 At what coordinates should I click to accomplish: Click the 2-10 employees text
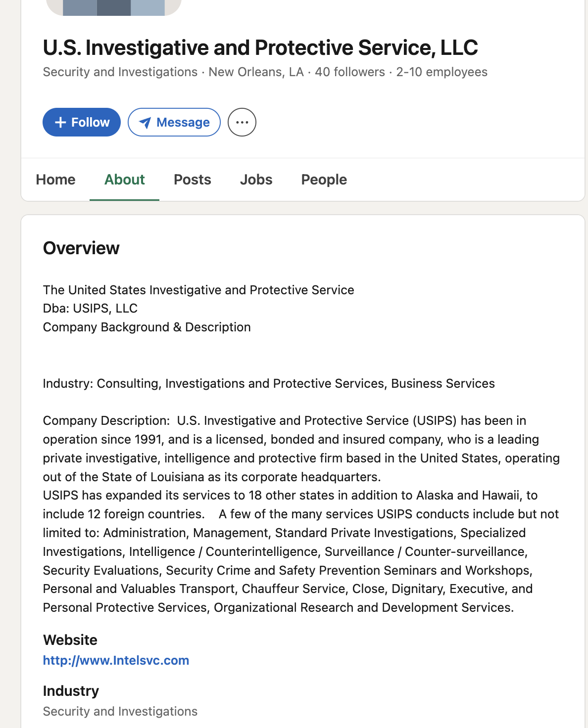tap(441, 72)
